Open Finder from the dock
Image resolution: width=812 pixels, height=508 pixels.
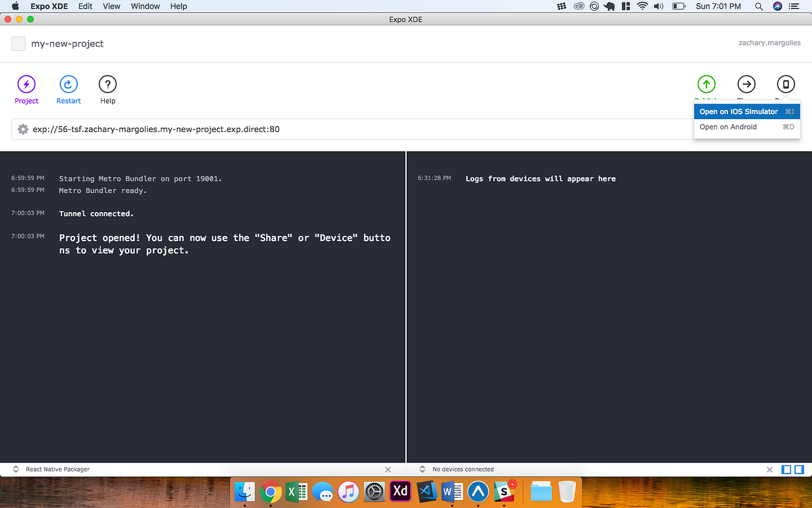coord(245,491)
